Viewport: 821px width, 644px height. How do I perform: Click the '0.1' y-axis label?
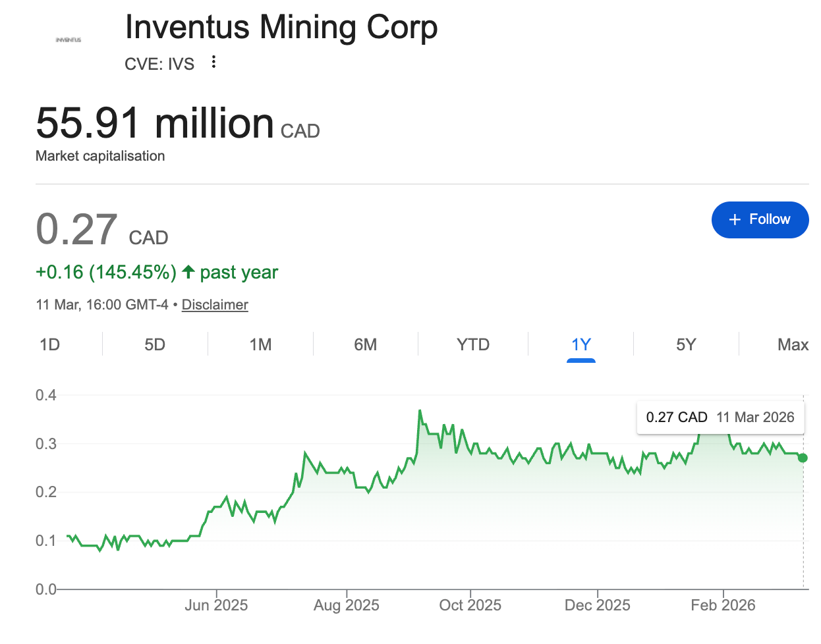pos(46,541)
